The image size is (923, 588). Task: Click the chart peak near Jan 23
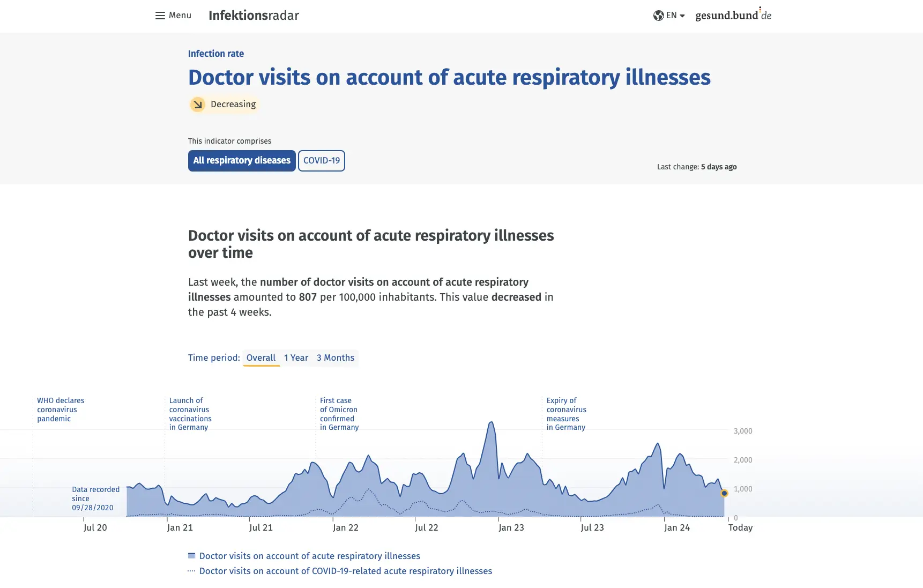click(490, 423)
